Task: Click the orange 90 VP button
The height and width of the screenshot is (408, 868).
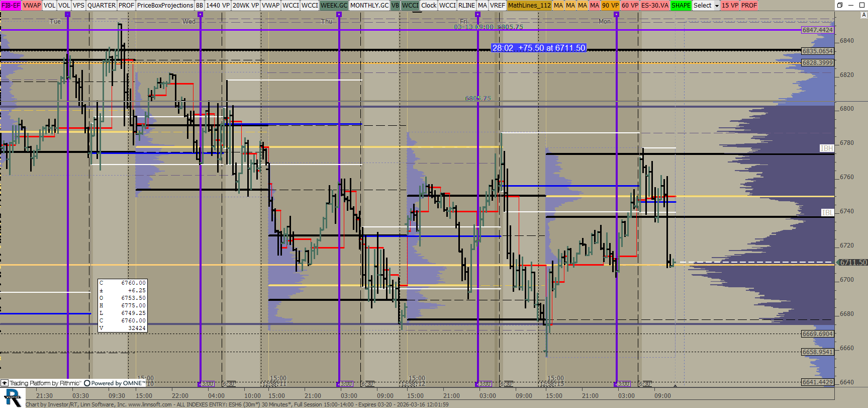Action: point(610,6)
